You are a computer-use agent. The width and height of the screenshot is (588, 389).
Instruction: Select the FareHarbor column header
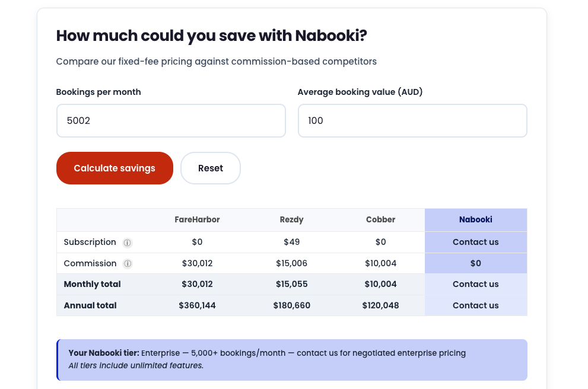click(x=197, y=219)
